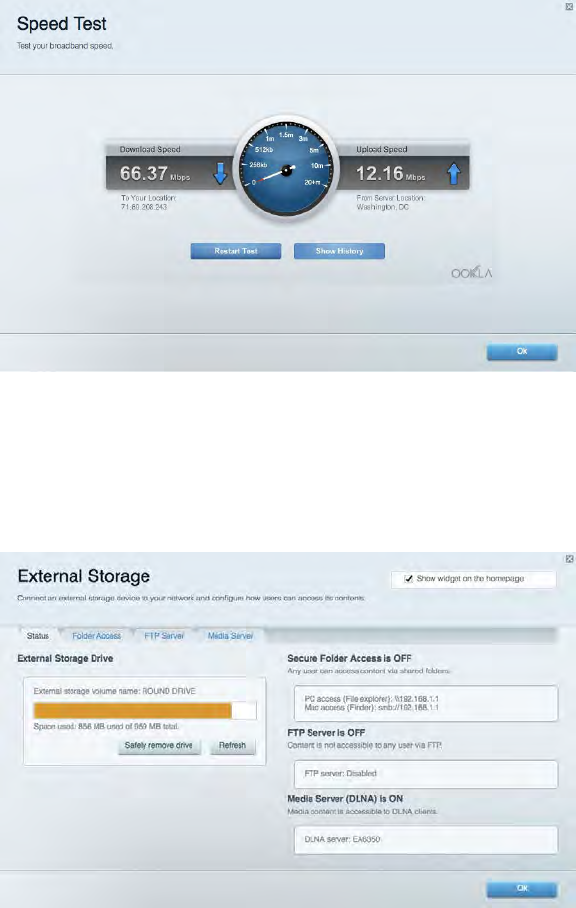This screenshot has height=908, width=576.
Task: Click the blue download arrow icon
Action: pyautogui.click(x=220, y=173)
